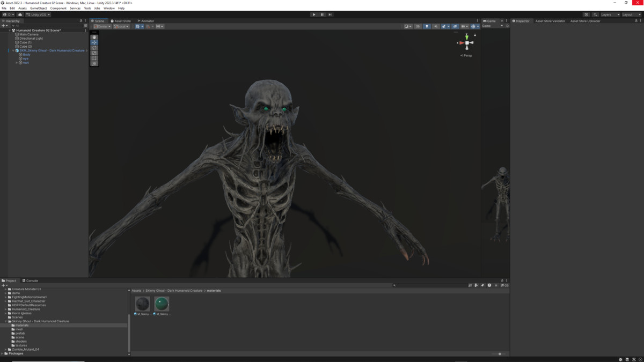
Task: Adjust the Project icon size slider
Action: (499, 354)
